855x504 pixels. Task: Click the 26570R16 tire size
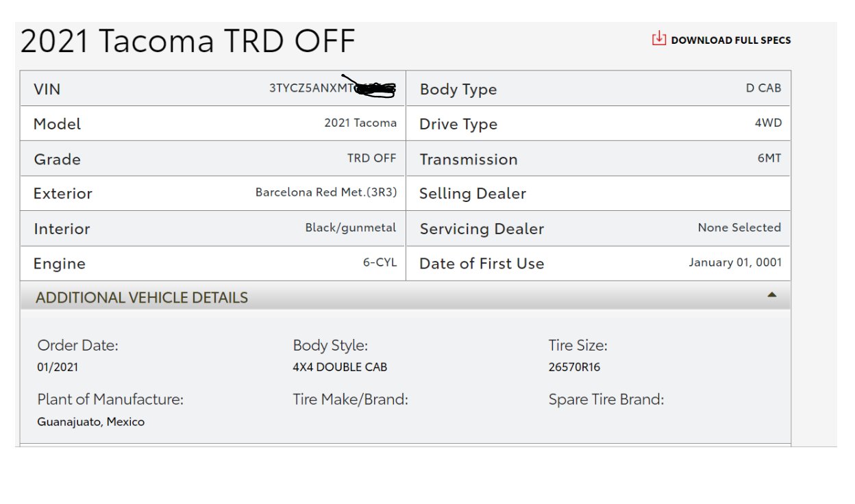[x=574, y=367]
